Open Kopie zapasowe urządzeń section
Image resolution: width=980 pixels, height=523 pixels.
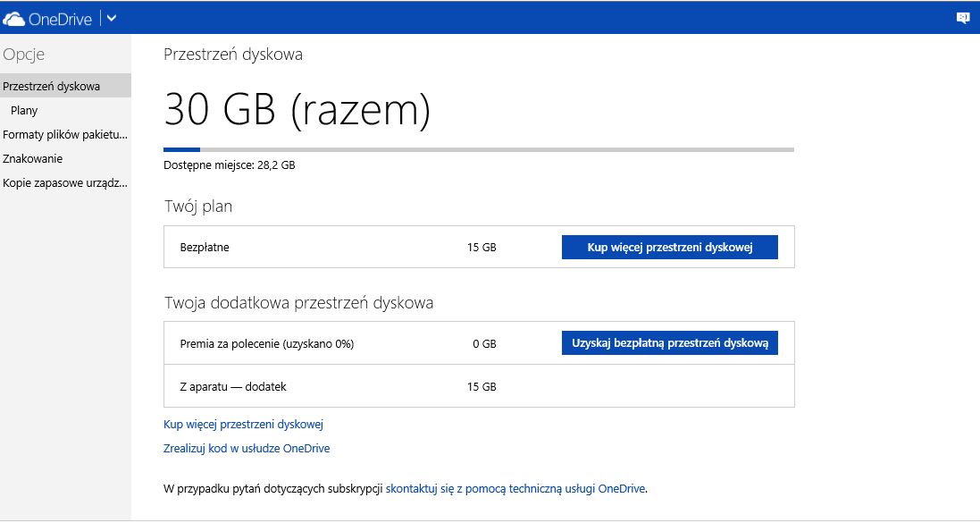(65, 182)
